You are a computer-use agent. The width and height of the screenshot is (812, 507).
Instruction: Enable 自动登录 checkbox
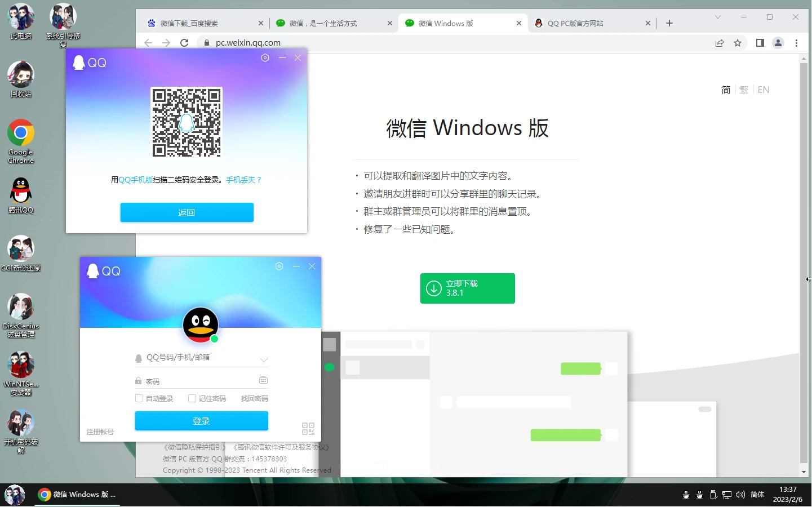[x=139, y=398]
